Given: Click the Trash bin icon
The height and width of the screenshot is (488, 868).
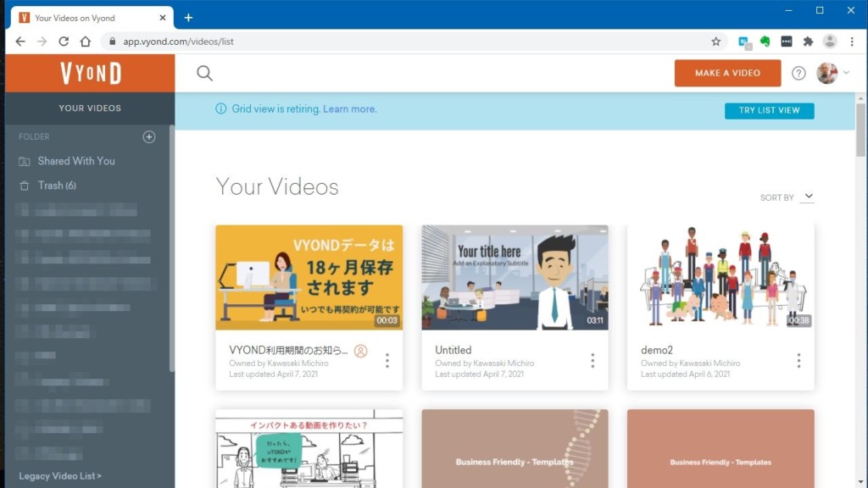Looking at the screenshot, I should coord(25,186).
